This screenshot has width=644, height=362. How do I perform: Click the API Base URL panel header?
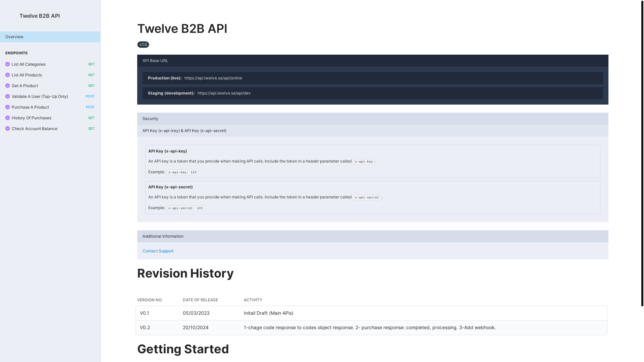[373, 61]
